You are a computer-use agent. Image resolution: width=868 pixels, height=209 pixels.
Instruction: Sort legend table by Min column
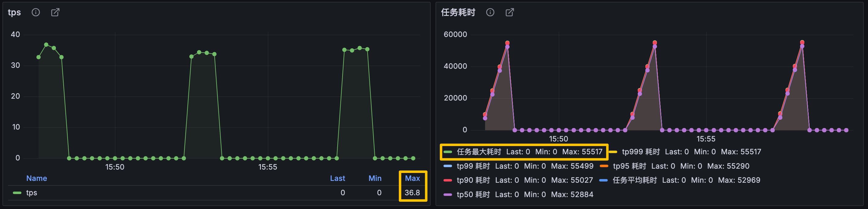click(375, 178)
